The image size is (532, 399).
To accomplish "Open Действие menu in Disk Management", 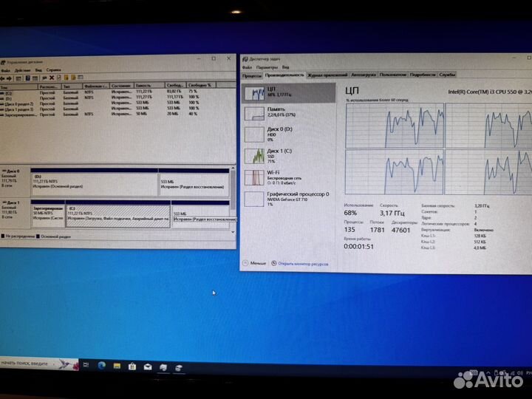I will (x=22, y=70).
